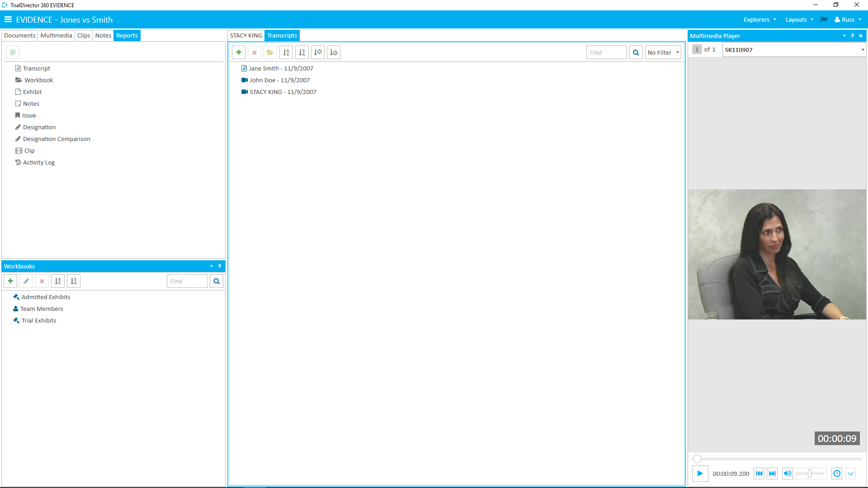Image resolution: width=868 pixels, height=488 pixels.
Task: Mute the player audio speaker icon
Action: 788,474
